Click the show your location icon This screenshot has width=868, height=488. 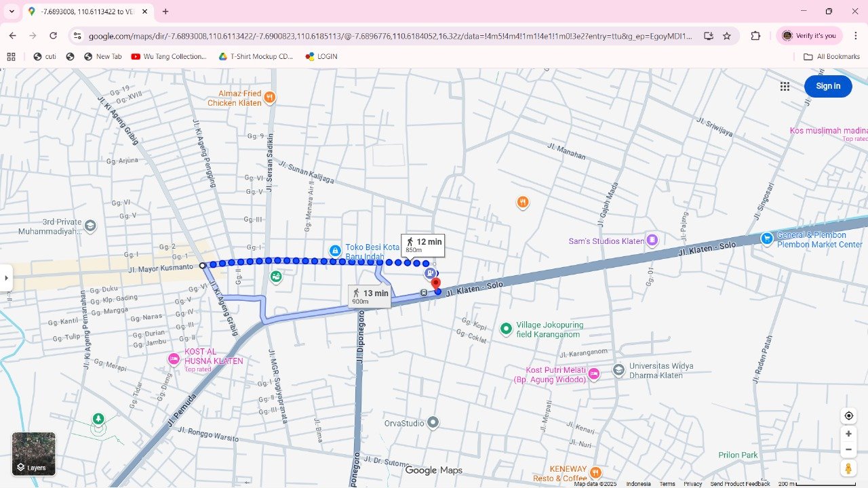pos(848,415)
